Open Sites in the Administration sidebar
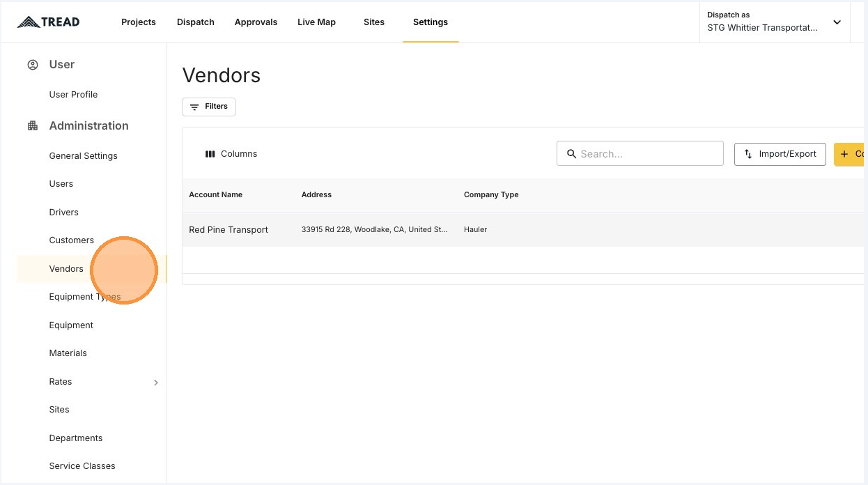Screen dimensions: 868x485 59,410
